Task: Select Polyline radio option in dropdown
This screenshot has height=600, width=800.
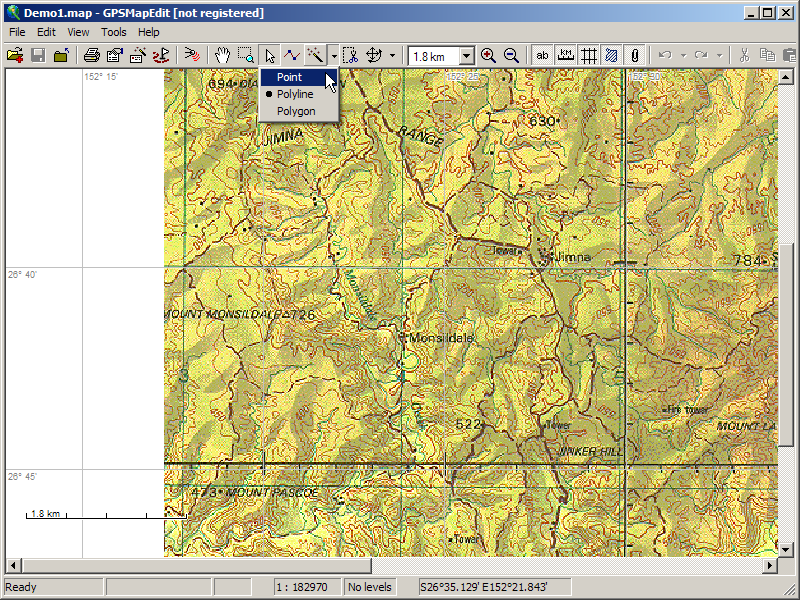Action: (x=295, y=94)
